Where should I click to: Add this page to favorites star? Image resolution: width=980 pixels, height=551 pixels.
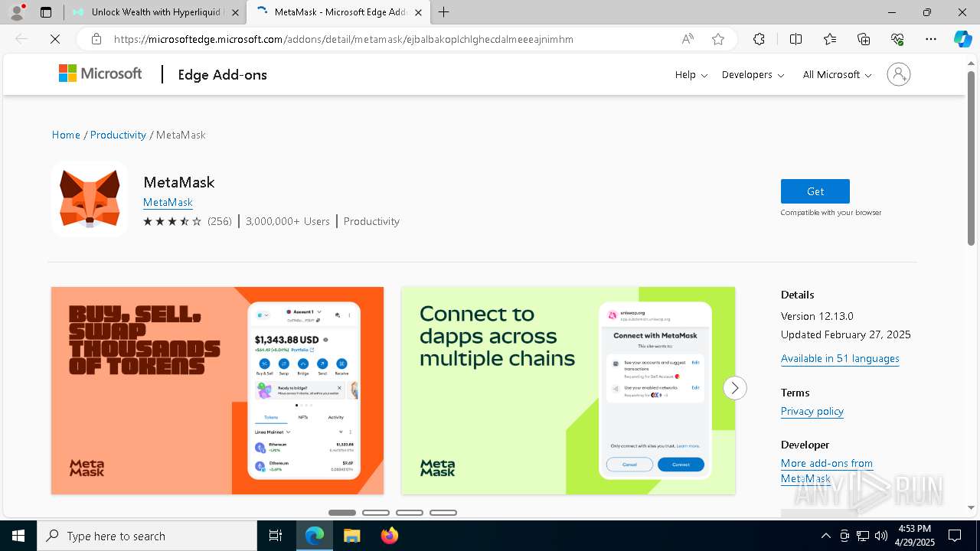pyautogui.click(x=718, y=39)
